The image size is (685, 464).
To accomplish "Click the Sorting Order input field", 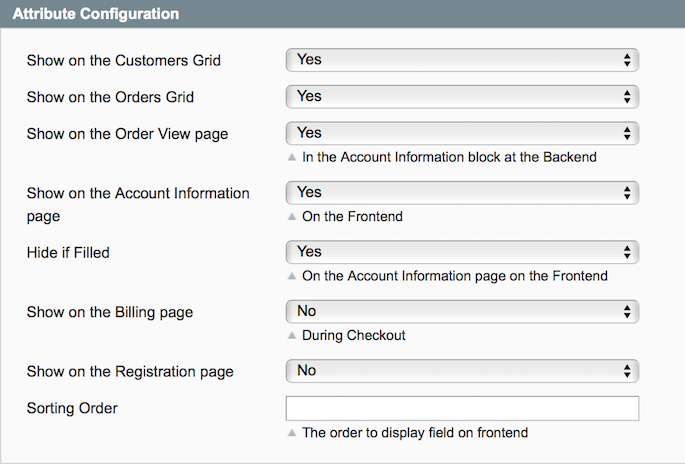I will point(461,409).
